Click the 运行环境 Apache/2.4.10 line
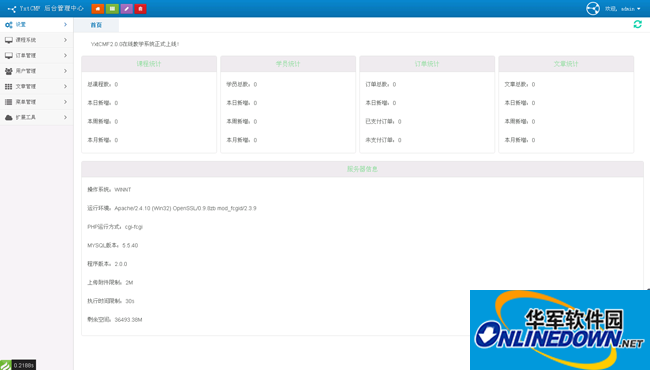 click(172, 208)
